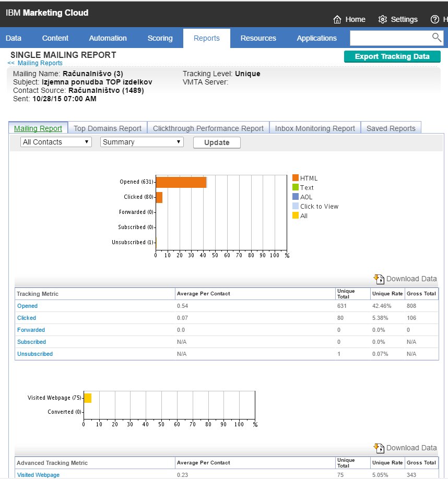Click the orange Clicked (80) chart bar

(159, 197)
